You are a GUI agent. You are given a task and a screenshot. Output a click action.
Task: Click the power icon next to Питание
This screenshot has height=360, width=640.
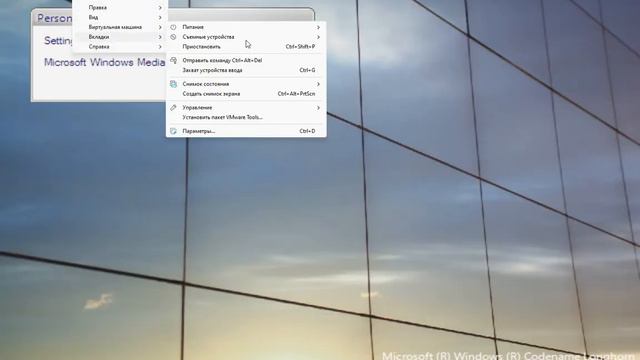tap(173, 27)
